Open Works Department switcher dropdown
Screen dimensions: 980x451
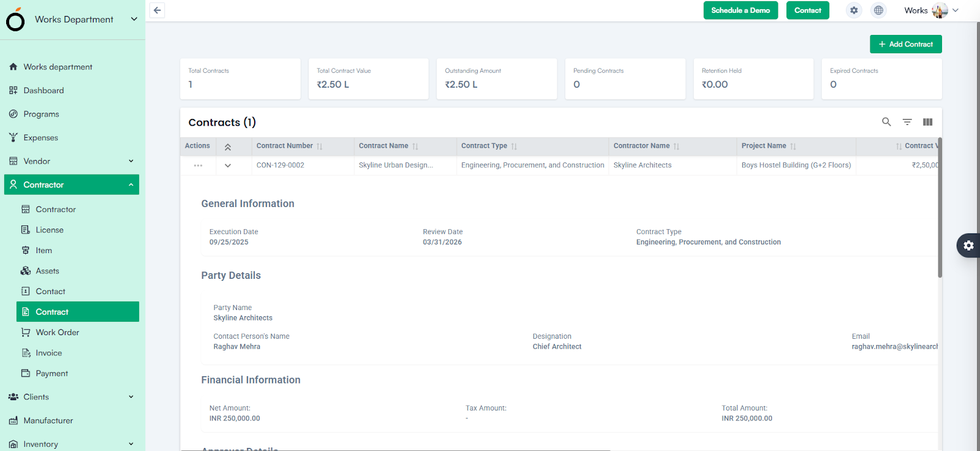tap(134, 19)
